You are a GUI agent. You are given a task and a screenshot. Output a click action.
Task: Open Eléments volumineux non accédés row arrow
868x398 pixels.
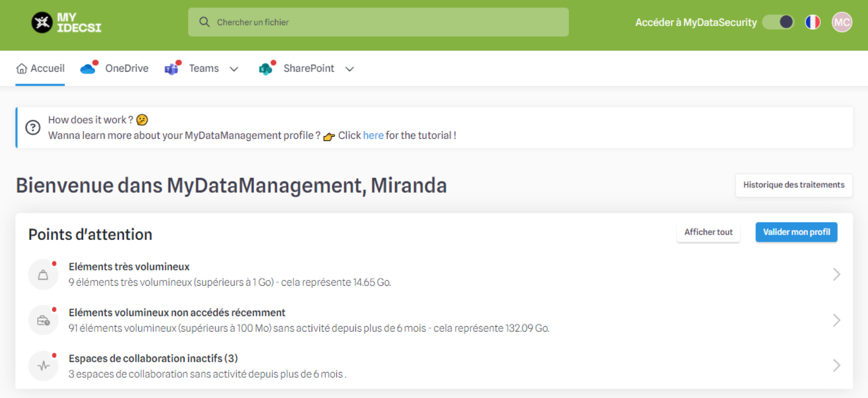coord(836,320)
